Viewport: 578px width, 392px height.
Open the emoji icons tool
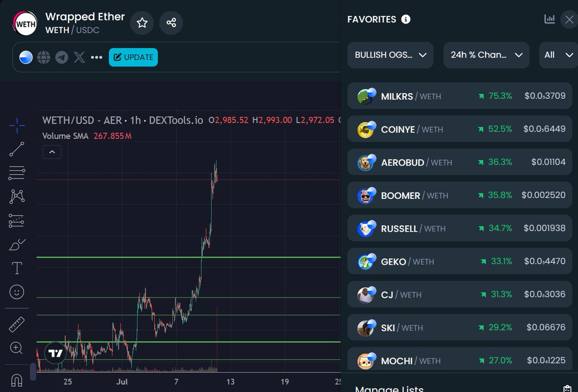click(17, 292)
